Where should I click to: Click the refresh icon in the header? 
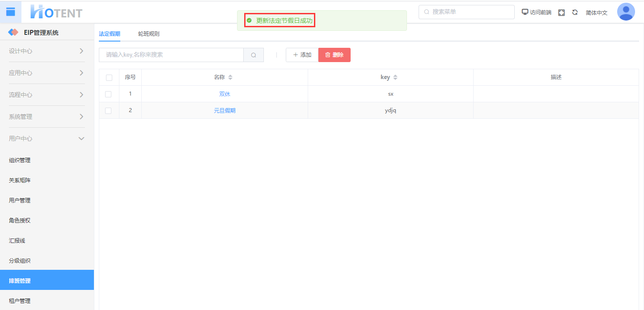click(575, 13)
